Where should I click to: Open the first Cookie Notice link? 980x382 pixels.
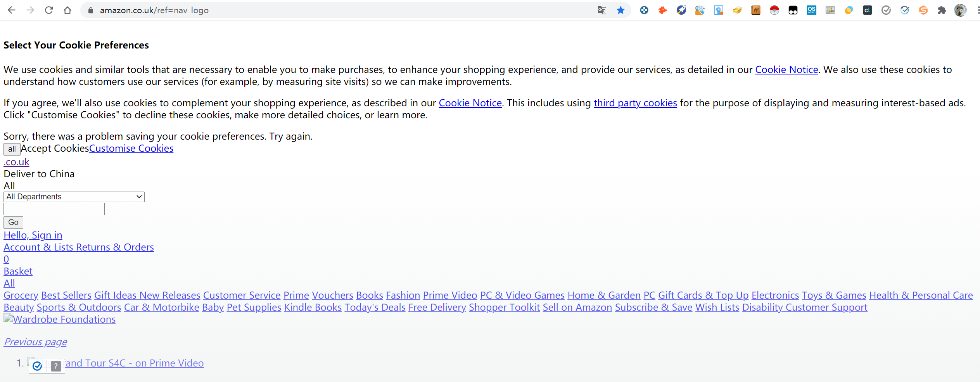click(787, 70)
